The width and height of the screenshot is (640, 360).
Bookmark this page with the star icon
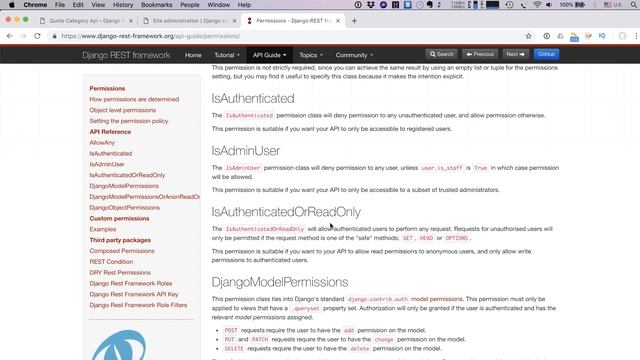click(x=529, y=36)
